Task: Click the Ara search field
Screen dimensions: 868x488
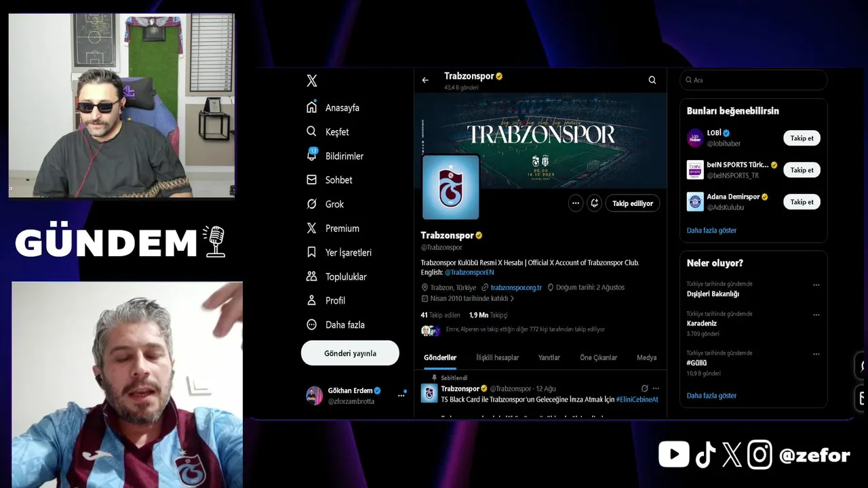Action: [x=753, y=80]
